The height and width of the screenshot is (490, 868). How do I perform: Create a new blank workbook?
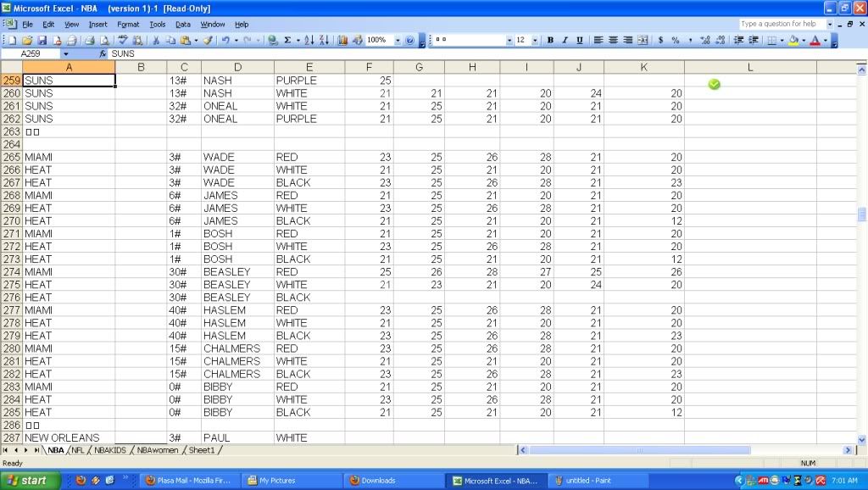point(12,41)
